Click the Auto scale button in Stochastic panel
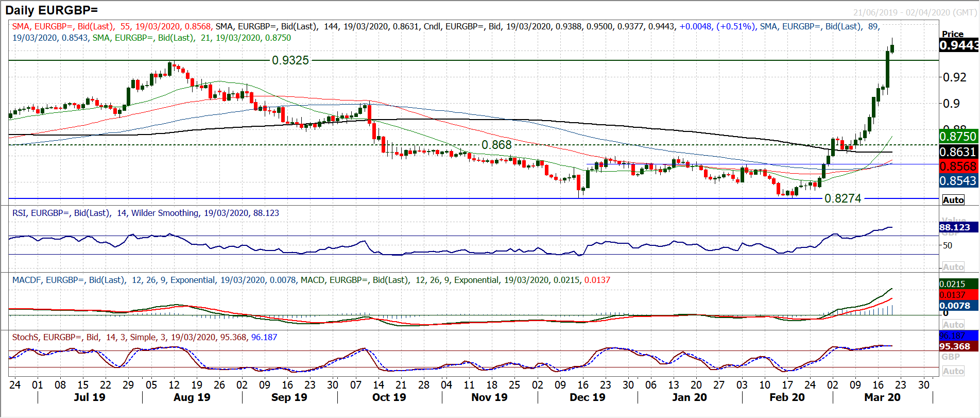 tap(953, 371)
